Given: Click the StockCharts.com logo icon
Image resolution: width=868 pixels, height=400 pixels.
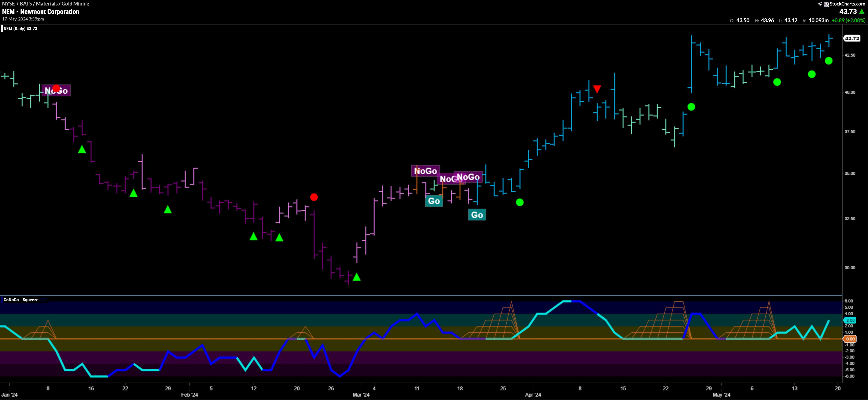Looking at the screenshot, I should pos(826,4).
